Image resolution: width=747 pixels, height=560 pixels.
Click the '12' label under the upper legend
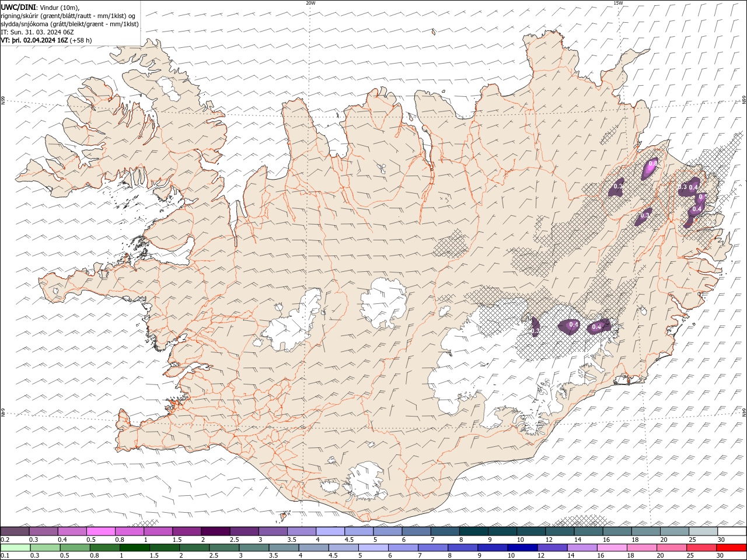[549, 540]
